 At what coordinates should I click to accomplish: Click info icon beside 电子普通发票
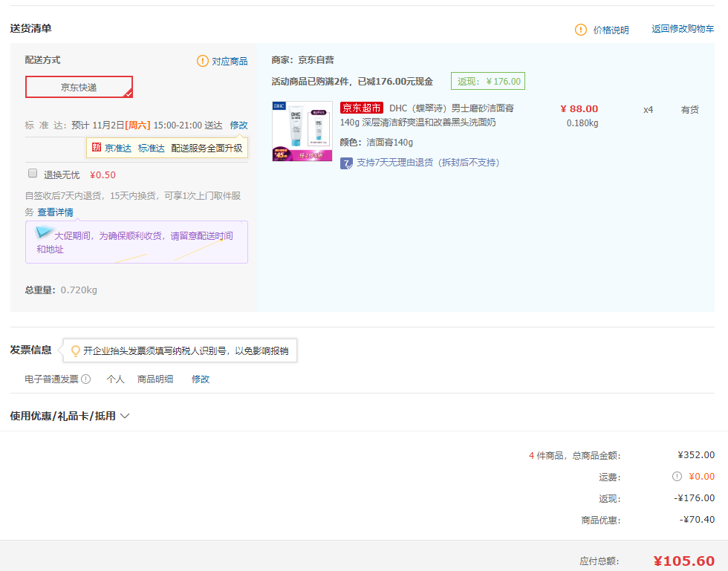coord(86,379)
